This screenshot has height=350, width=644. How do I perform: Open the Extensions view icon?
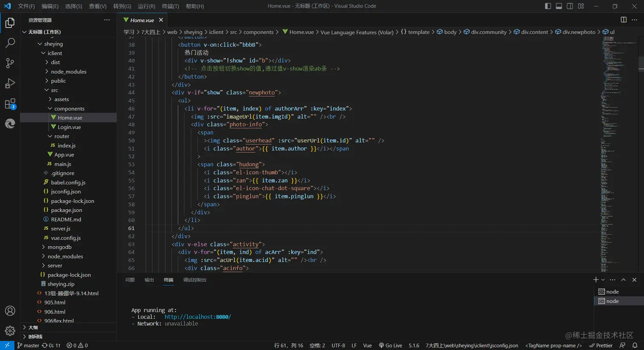(10, 104)
